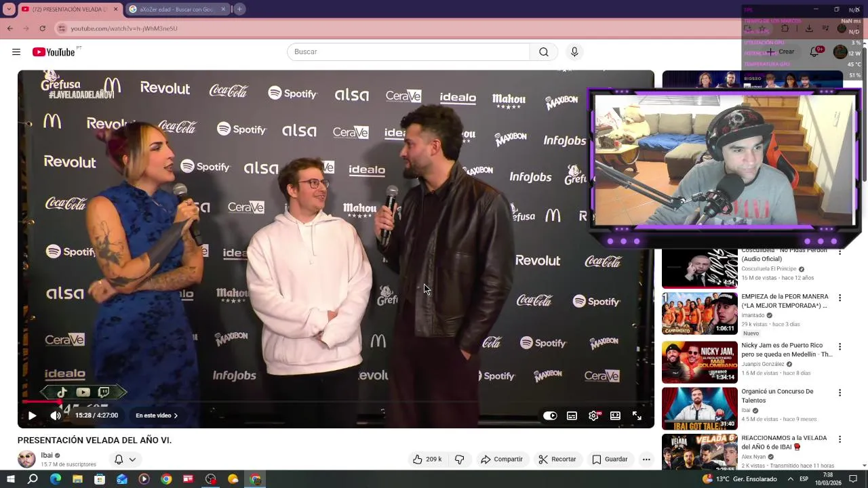Seek on the red video progress bar
Viewport: 868px width, 488px height.
click(336, 402)
